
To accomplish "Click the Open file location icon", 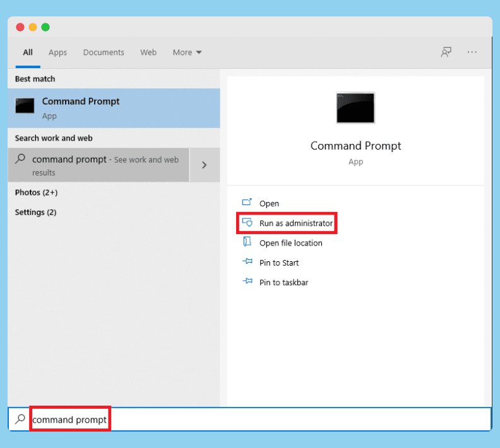I will click(247, 243).
